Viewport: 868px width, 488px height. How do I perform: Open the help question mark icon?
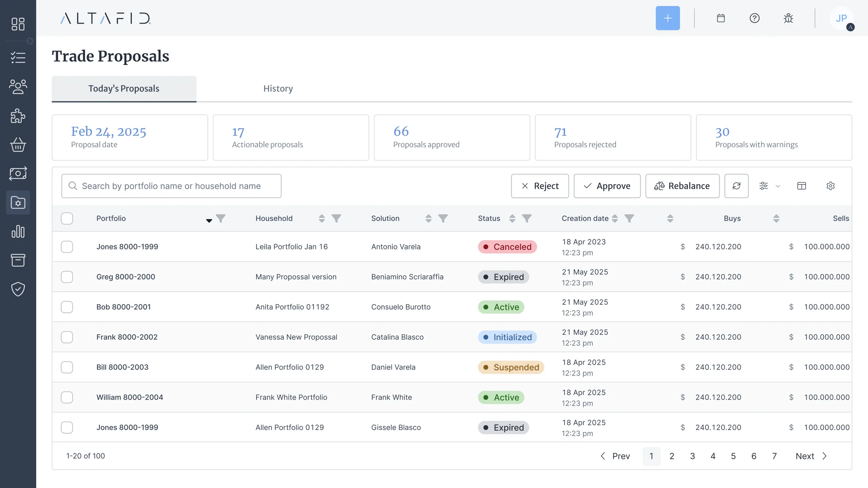point(755,18)
